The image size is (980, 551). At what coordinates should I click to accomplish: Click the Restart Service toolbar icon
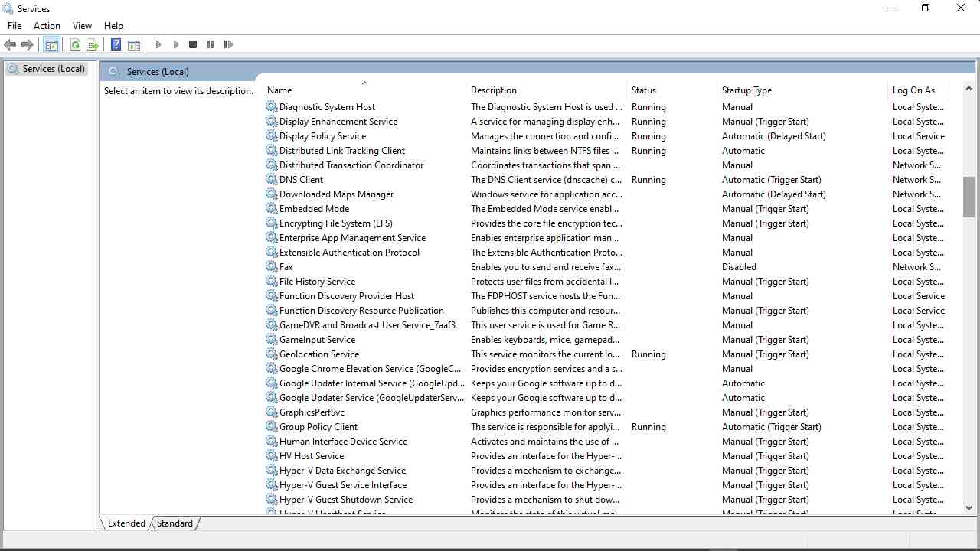click(x=228, y=44)
